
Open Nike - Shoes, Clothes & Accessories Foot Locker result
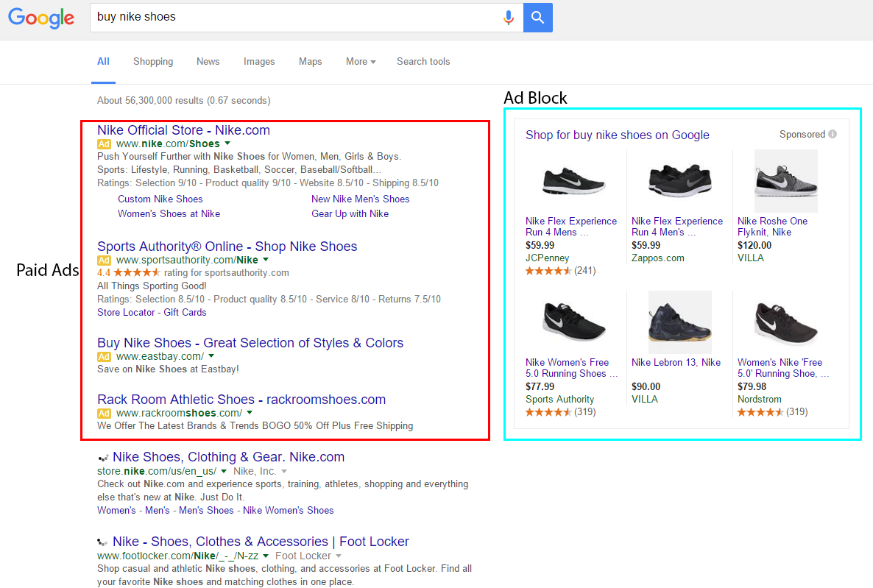coord(261,542)
